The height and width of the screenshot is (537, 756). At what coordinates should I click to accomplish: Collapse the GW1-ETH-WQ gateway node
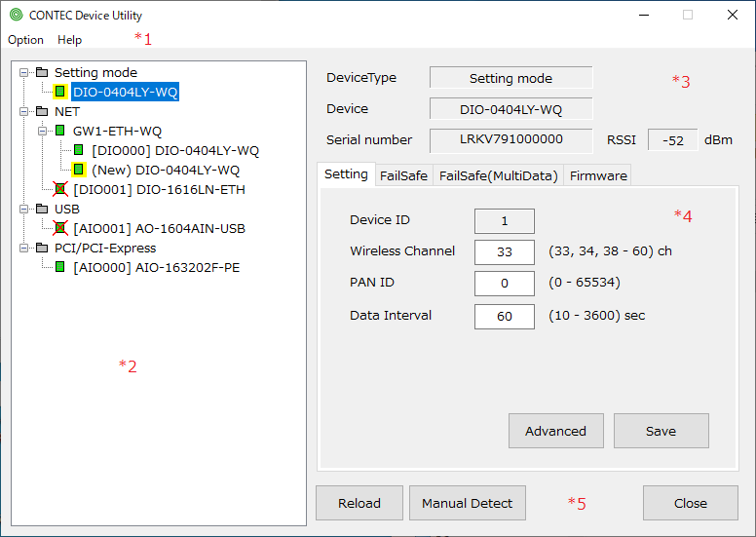click(x=43, y=131)
